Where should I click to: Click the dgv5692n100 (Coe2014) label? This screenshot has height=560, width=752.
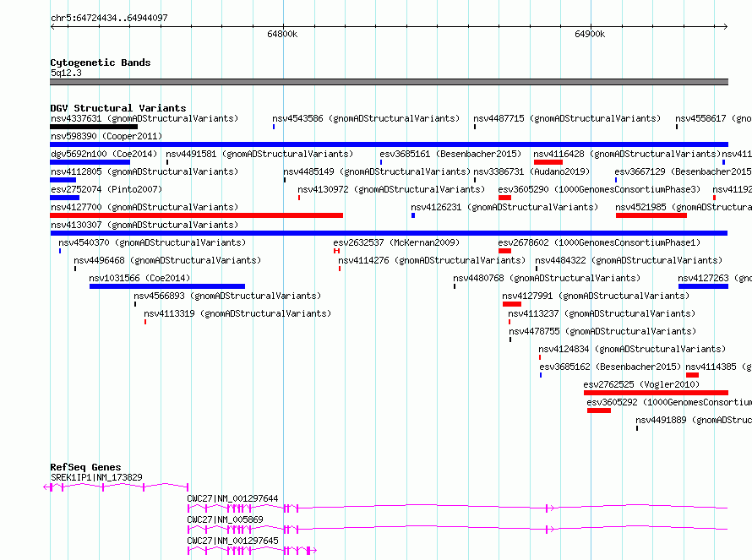[x=104, y=154]
